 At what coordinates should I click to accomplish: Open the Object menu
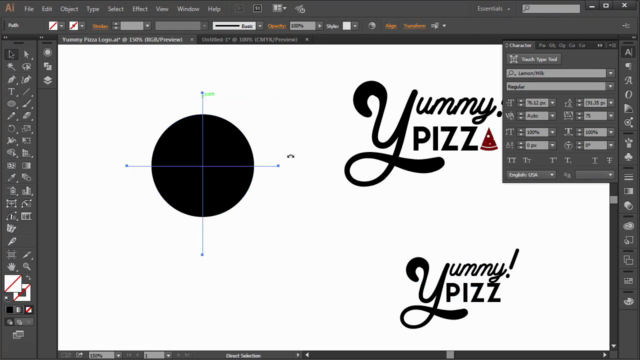[69, 9]
